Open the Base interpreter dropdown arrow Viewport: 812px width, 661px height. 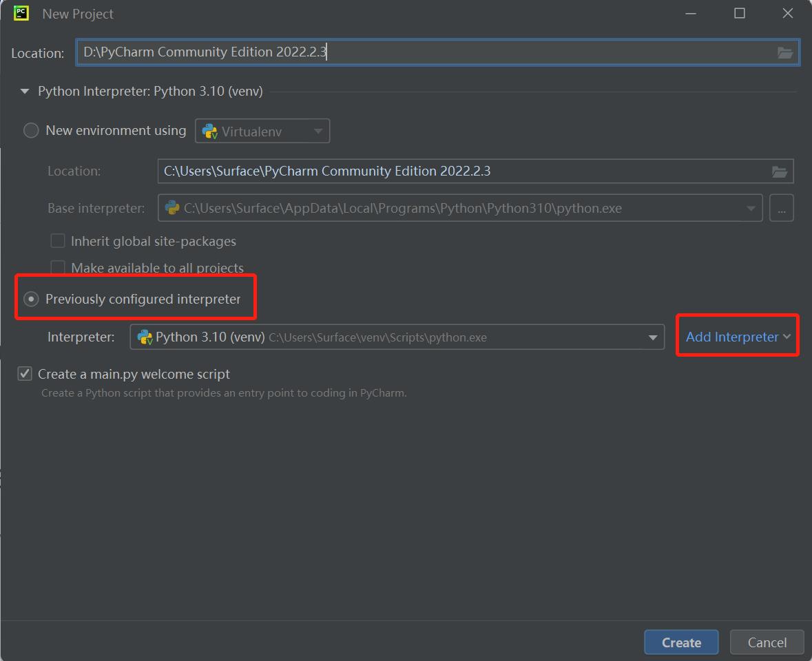pos(751,209)
